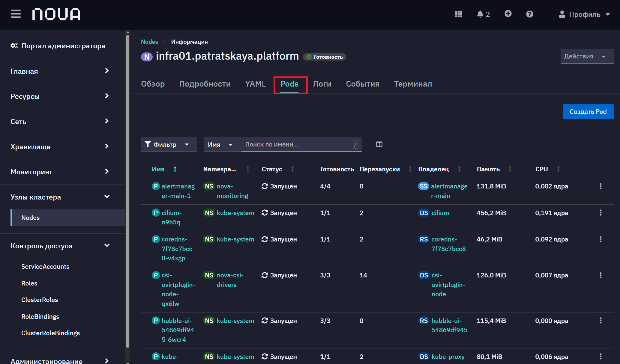
Task: Open Roles in the sidebar
Action: pos(29,283)
